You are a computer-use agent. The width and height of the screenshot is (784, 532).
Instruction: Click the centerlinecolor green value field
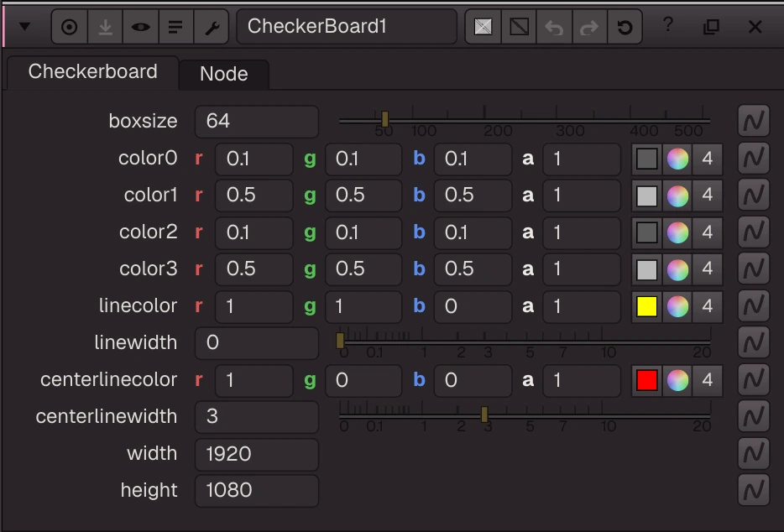[x=363, y=380]
